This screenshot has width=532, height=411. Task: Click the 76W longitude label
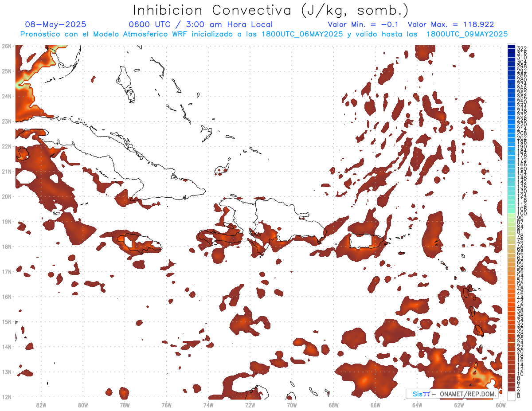(x=166, y=405)
